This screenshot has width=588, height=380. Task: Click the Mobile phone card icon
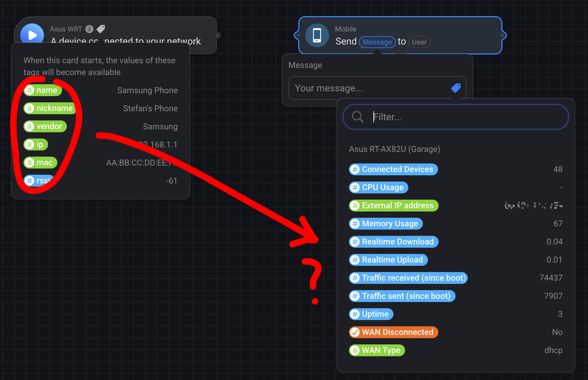[x=317, y=35]
